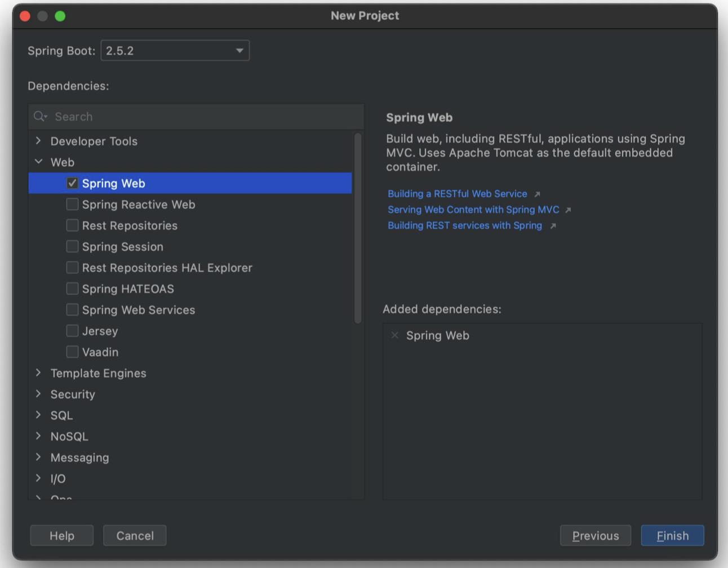Go back with the Previous button
Screen dimensions: 728x568
tap(596, 535)
